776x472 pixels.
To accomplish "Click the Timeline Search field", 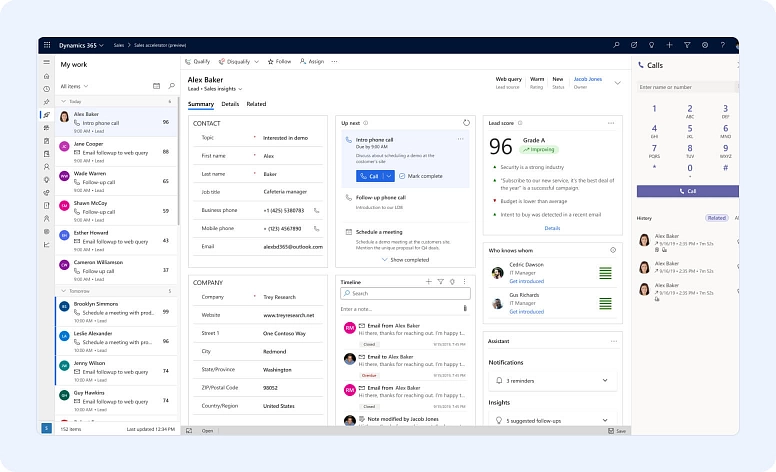I will (405, 293).
